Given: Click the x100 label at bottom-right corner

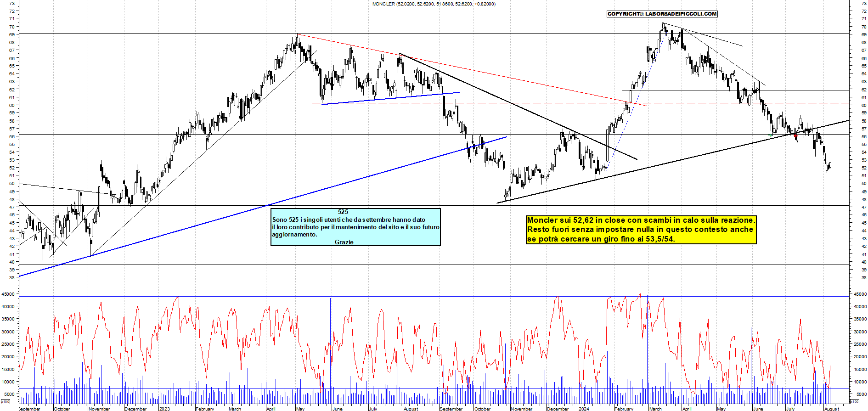Looking at the screenshot, I should click(855, 401).
